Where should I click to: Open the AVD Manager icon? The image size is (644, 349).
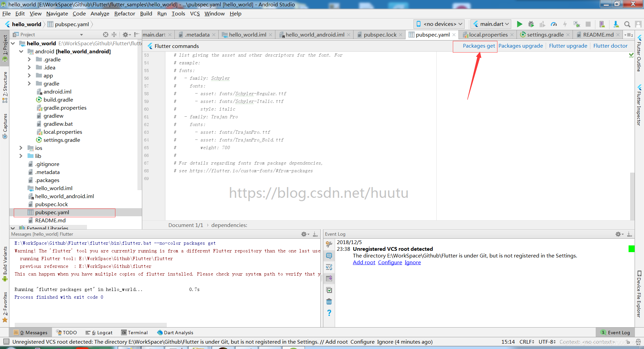pos(602,24)
